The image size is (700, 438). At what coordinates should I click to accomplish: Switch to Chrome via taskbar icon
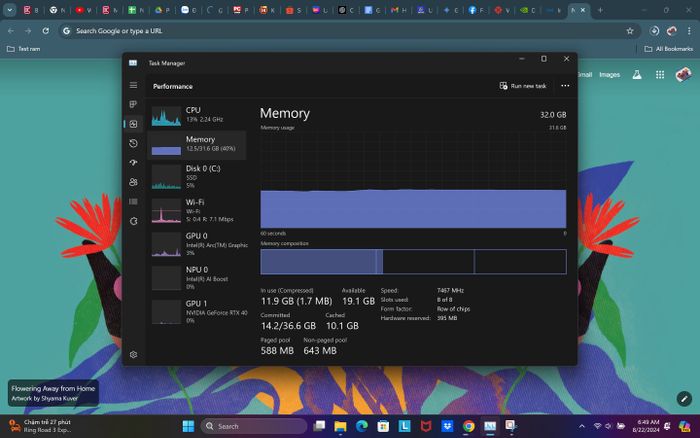tap(469, 426)
